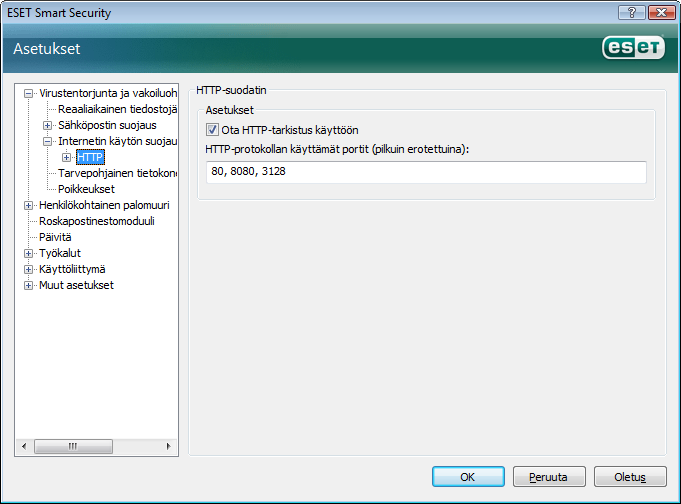This screenshot has width=681, height=504.
Task: Open Päivitä settings in the tree
Action: tap(55, 237)
